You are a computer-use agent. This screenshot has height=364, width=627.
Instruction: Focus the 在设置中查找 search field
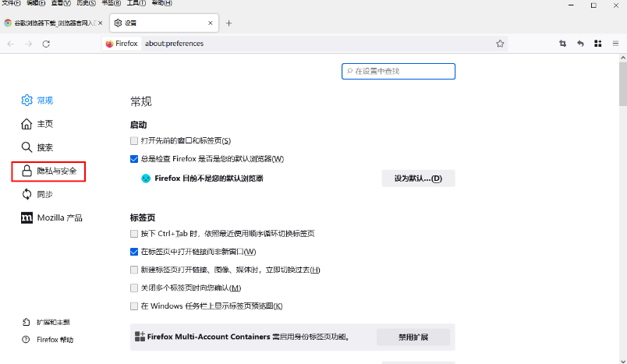pyautogui.click(x=399, y=71)
